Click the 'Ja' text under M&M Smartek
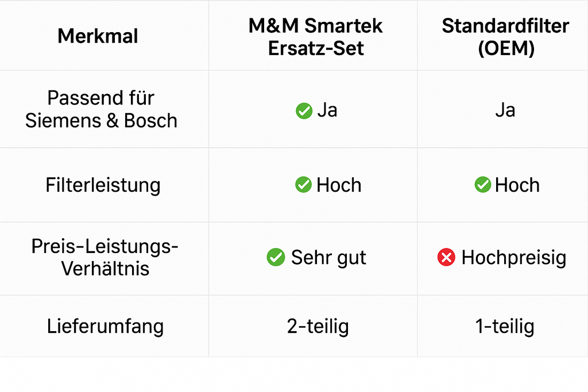The width and height of the screenshot is (588, 392). pyautogui.click(x=327, y=110)
